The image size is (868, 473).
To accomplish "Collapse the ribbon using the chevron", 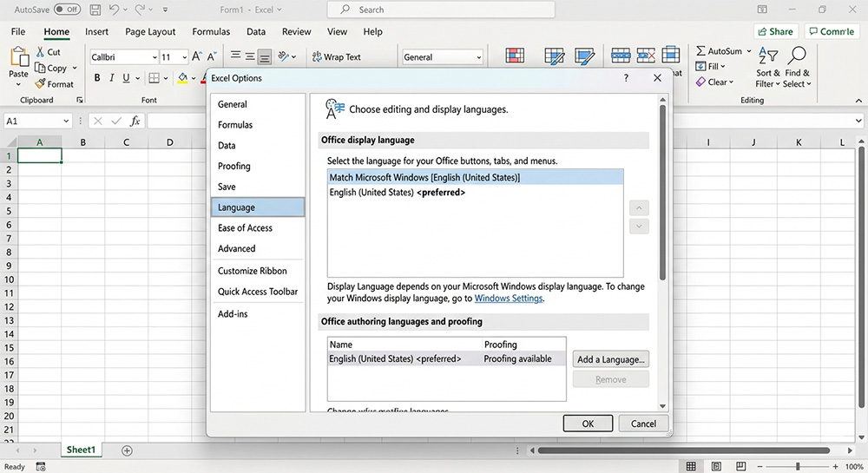I will (858, 101).
